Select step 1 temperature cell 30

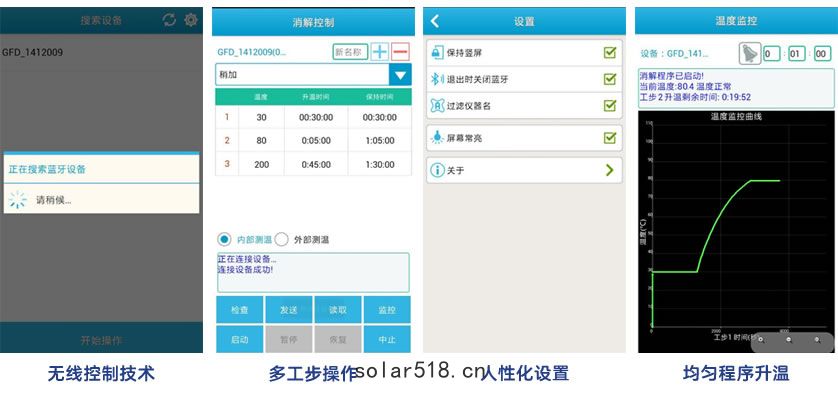(261, 117)
